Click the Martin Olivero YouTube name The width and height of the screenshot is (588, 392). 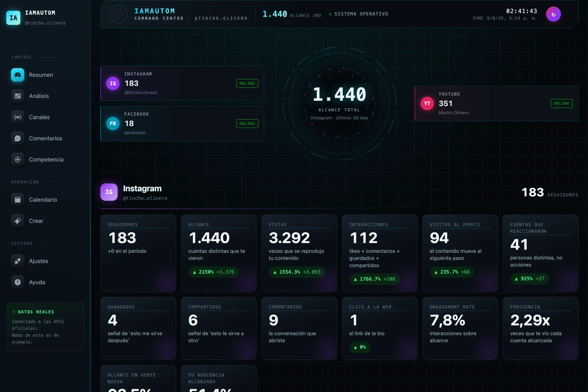pyautogui.click(x=454, y=113)
